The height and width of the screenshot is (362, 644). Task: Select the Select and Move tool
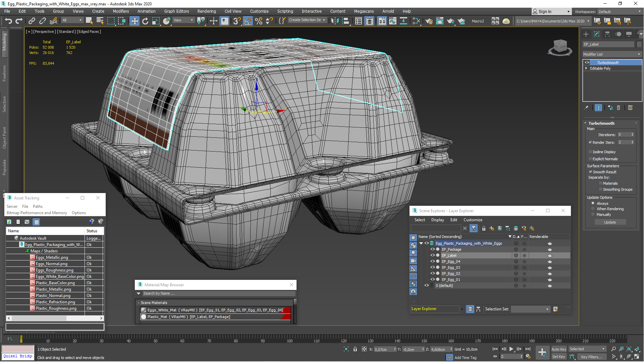click(x=134, y=21)
